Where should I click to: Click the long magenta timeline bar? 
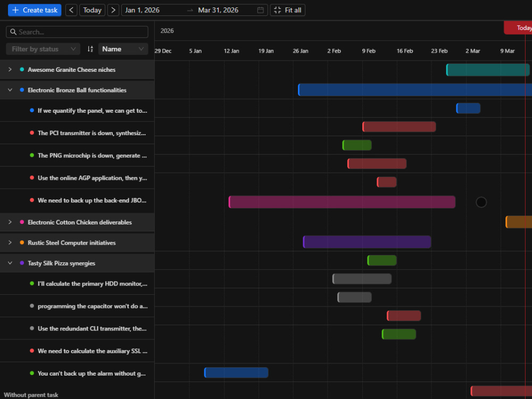click(342, 202)
